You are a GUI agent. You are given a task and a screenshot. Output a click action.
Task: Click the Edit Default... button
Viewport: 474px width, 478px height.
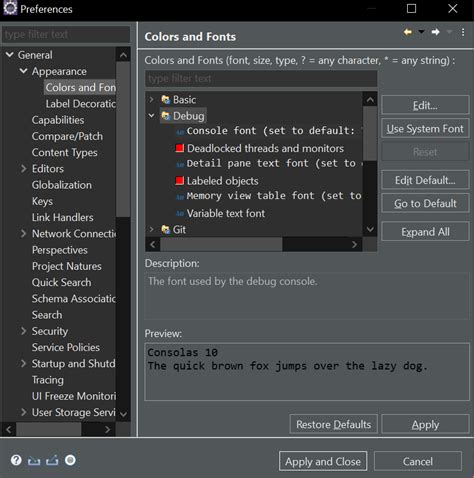[x=425, y=180]
